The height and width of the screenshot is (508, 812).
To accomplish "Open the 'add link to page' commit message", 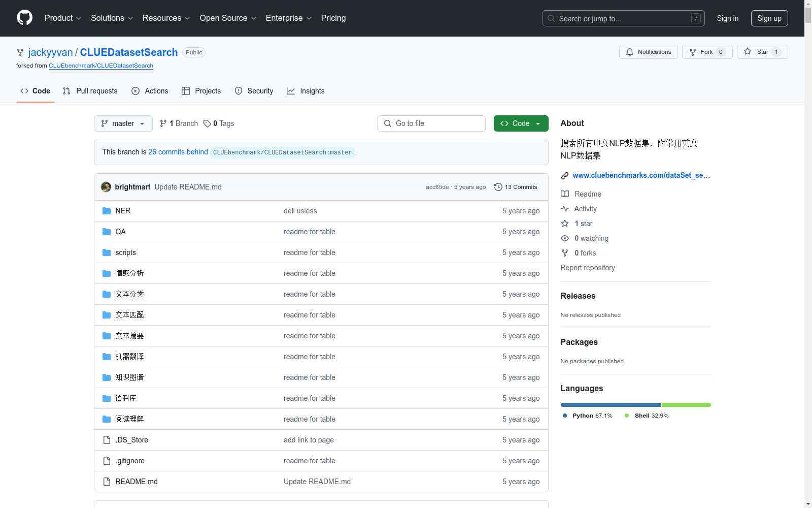I will [309, 440].
